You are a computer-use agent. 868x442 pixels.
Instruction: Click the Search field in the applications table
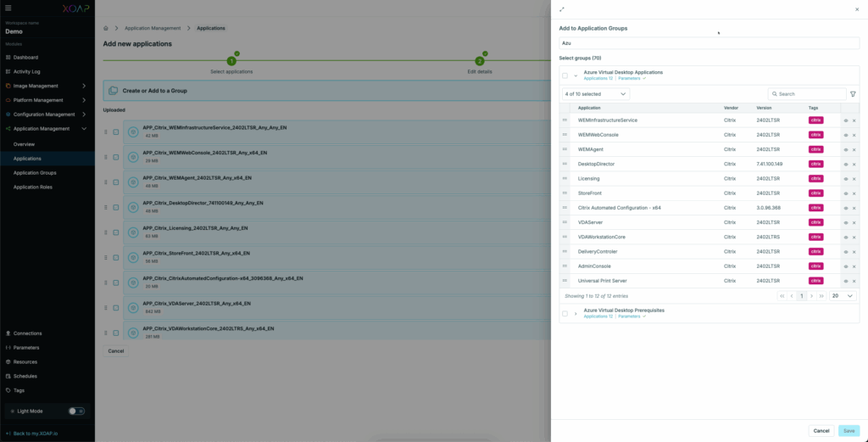point(810,94)
